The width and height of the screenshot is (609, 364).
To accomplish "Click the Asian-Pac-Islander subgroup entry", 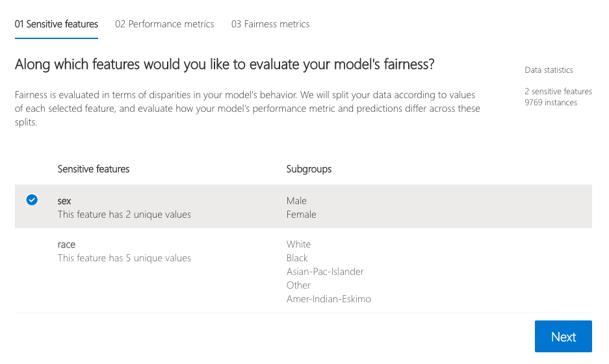I will pos(325,272).
